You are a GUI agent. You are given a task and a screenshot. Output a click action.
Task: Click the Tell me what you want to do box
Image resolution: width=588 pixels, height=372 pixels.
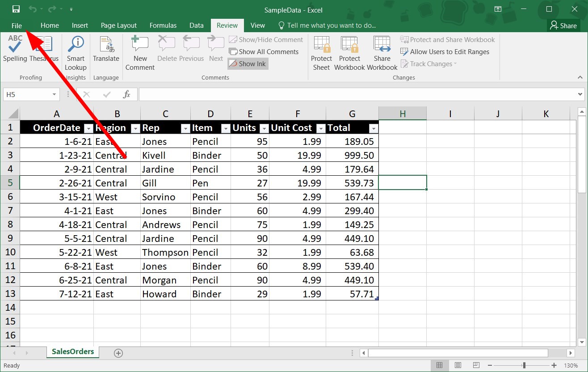(x=327, y=25)
